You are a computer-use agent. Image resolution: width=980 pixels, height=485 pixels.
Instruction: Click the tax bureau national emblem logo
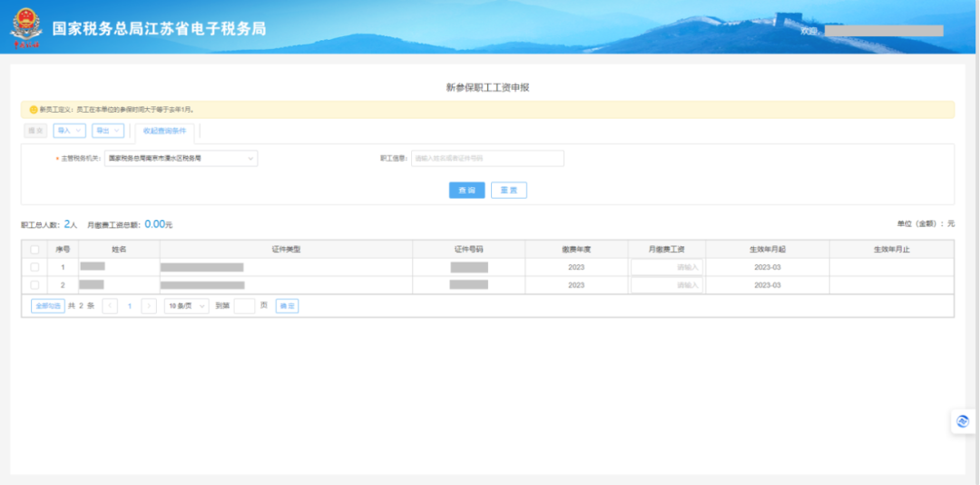click(x=25, y=28)
